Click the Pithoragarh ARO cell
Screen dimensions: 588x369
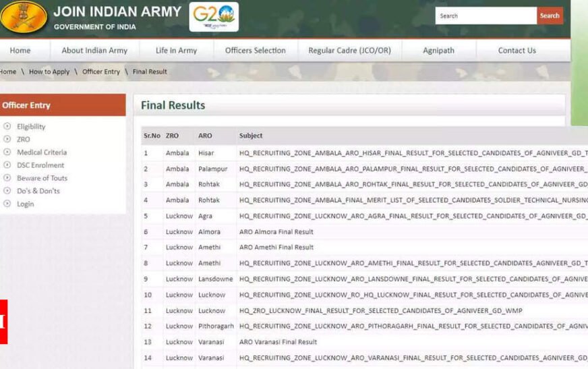[216, 327]
